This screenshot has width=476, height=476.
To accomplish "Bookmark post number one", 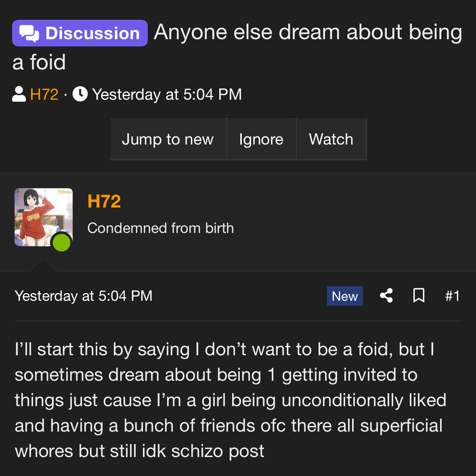I will click(419, 296).
